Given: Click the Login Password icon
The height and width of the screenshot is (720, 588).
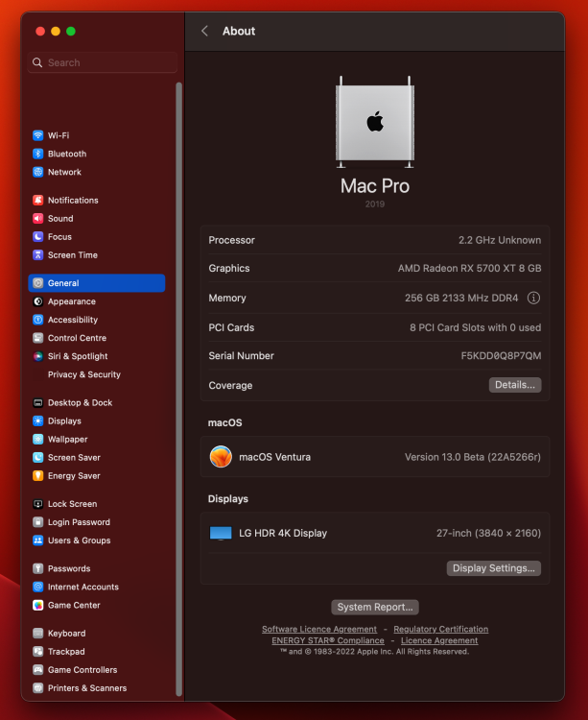Looking at the screenshot, I should pyautogui.click(x=38, y=522).
